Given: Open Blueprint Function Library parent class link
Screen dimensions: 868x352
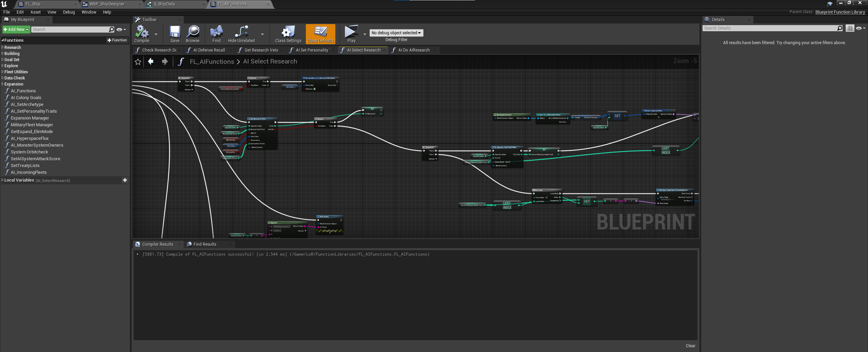Looking at the screenshot, I should click(x=840, y=12).
